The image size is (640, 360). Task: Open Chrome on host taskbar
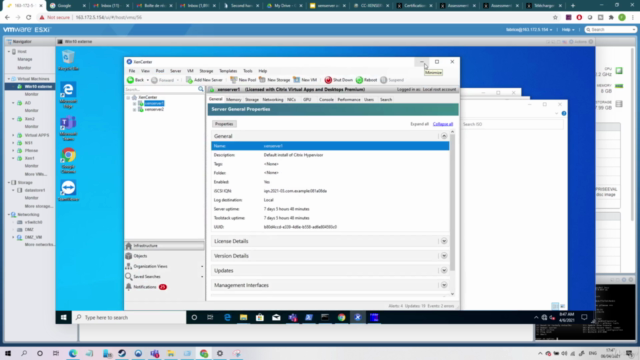point(204,353)
